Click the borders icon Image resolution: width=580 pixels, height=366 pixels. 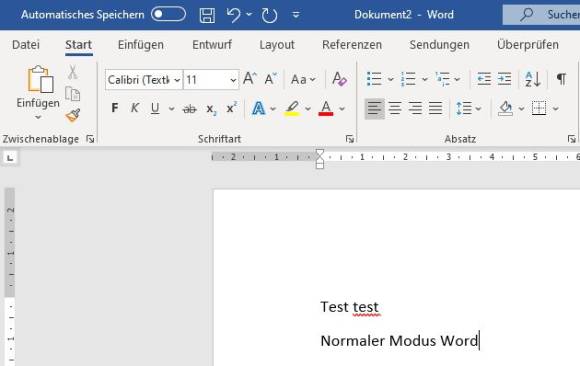pos(539,108)
